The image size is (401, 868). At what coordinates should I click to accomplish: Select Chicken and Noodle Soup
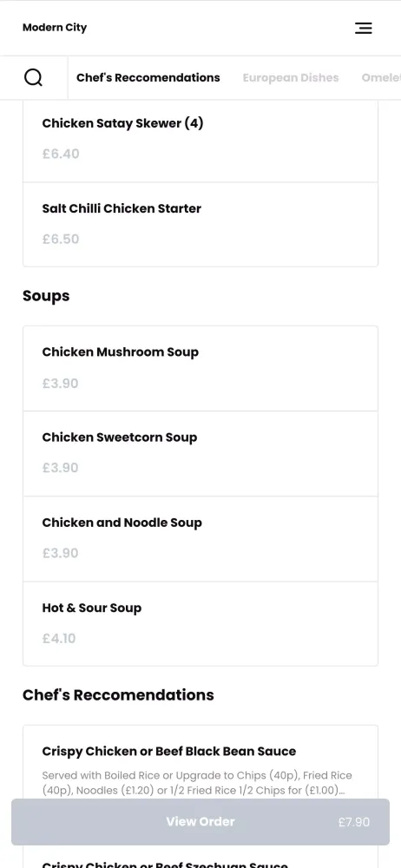(x=200, y=539)
